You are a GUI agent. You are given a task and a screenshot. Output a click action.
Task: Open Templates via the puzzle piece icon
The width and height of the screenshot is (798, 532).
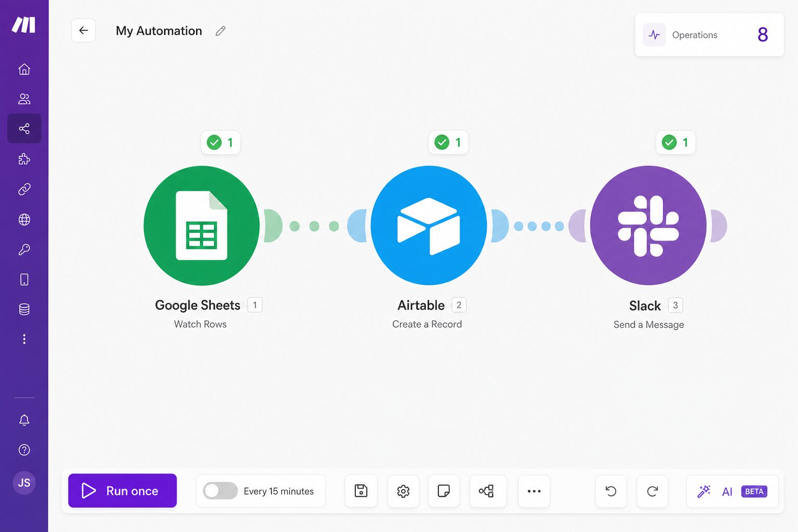24,159
